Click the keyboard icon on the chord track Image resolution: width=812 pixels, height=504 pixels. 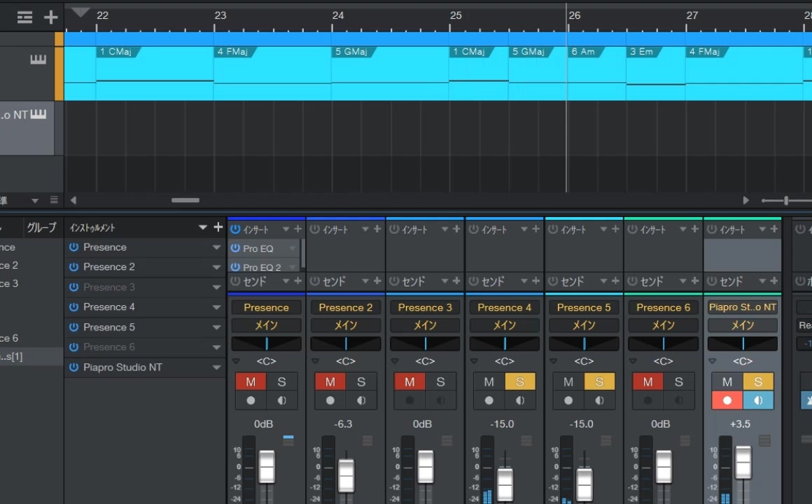pos(38,59)
